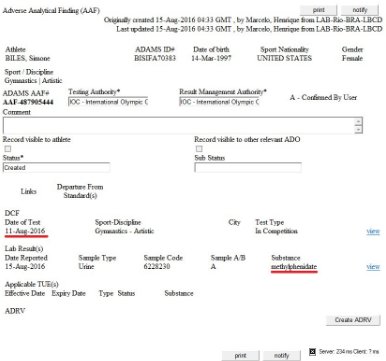Screen dimensions: 386x361
Task: Click the top print button
Action: point(318,10)
